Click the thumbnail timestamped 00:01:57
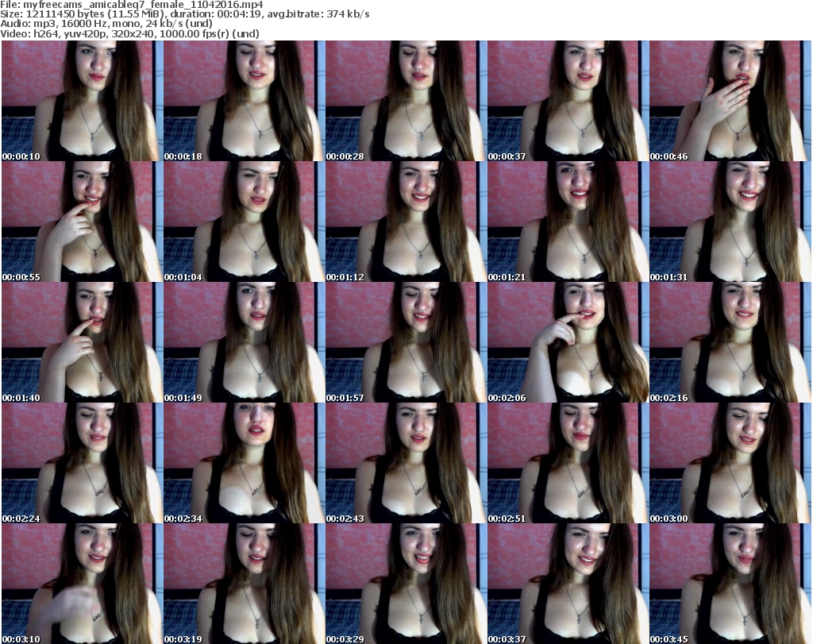Screen dimensions: 813x644 pos(406,342)
